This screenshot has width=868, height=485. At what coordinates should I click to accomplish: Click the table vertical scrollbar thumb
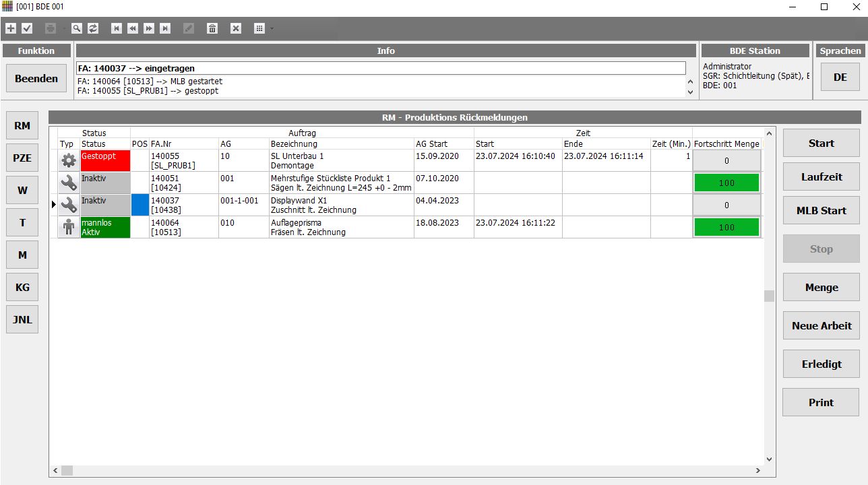tap(769, 296)
